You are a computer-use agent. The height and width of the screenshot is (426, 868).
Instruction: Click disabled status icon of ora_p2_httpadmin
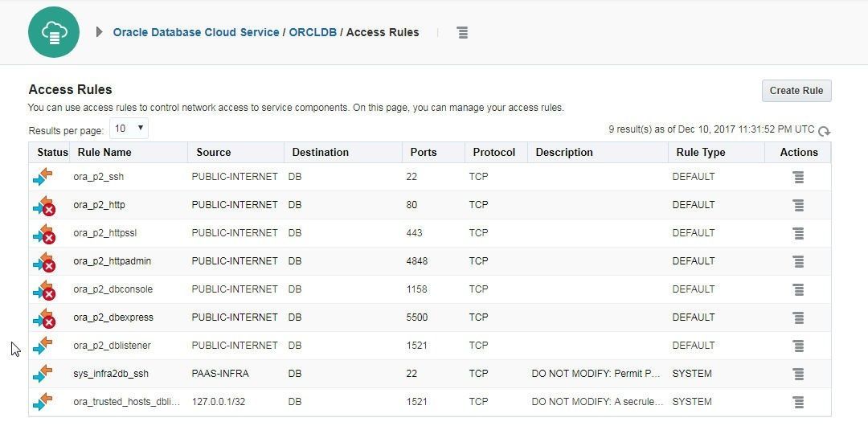coord(44,263)
